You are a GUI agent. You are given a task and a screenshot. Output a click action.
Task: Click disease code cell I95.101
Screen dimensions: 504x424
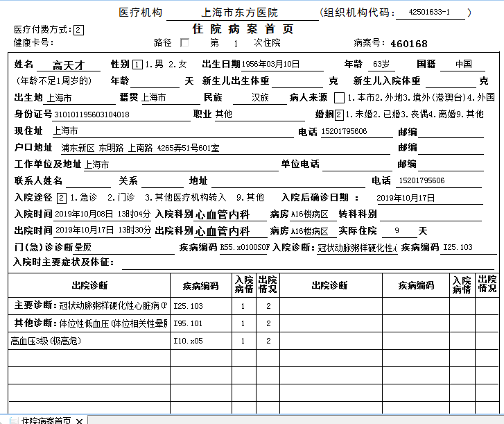click(201, 323)
